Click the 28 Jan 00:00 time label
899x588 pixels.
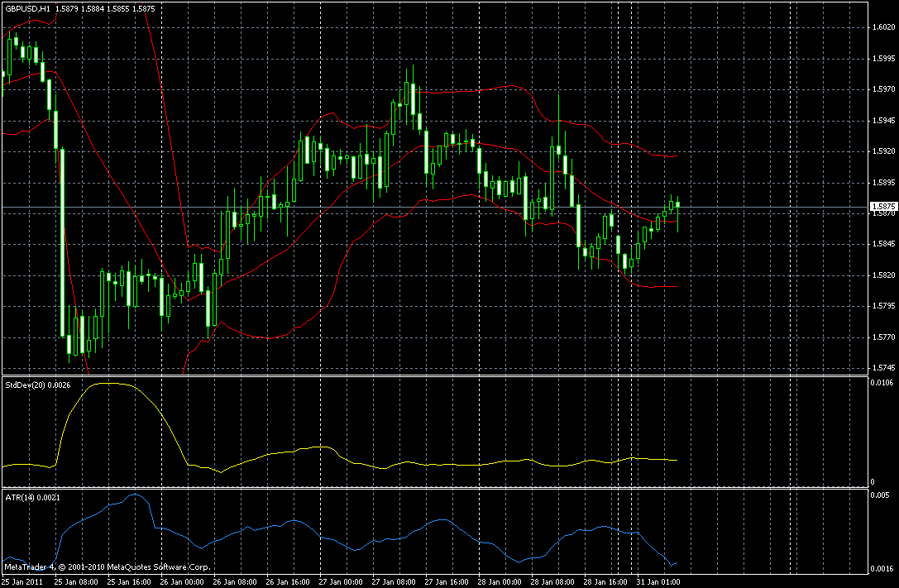click(x=500, y=582)
